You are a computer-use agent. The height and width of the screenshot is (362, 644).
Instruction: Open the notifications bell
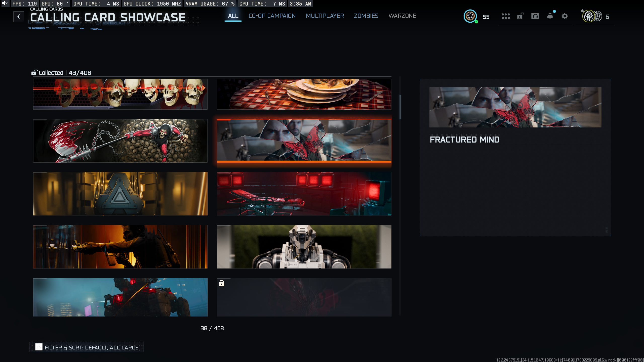click(x=550, y=16)
